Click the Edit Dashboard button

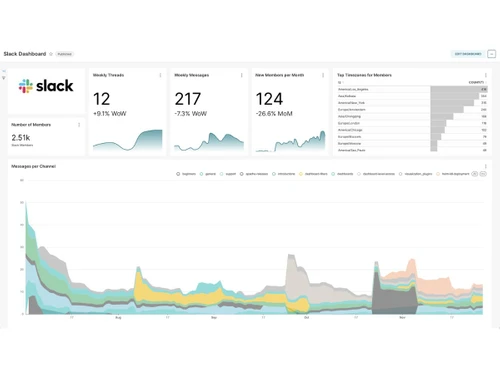point(468,54)
